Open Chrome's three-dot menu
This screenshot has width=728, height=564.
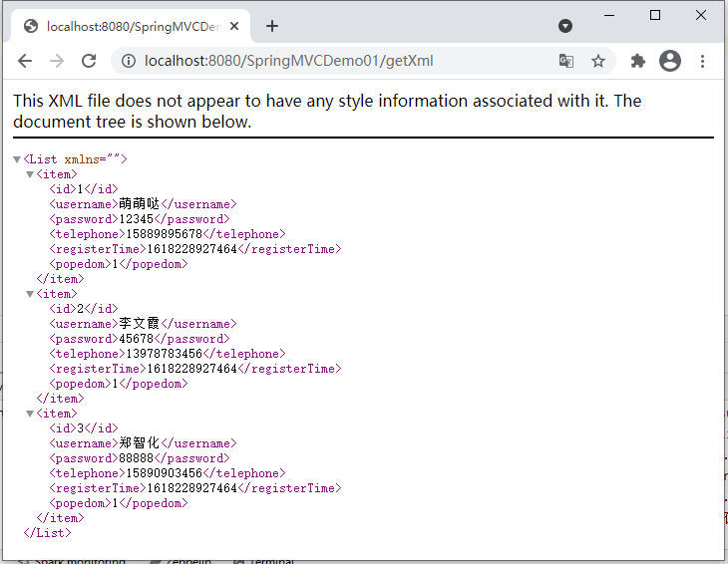coord(703,61)
